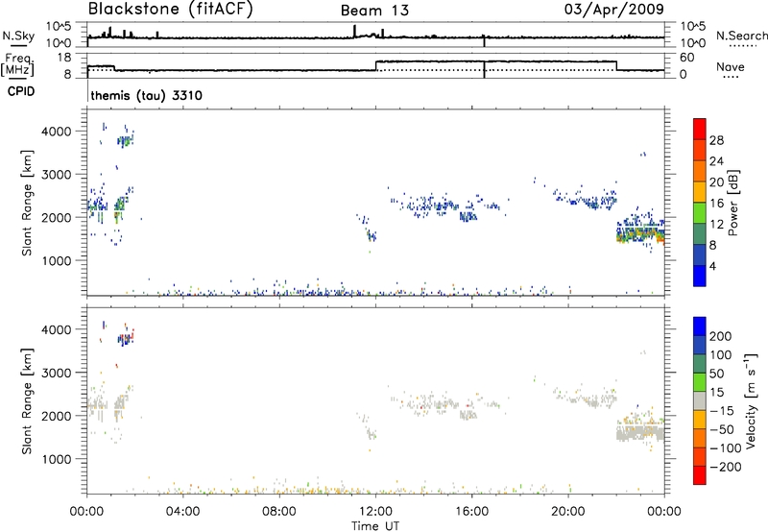Viewport: 768px width, 532px height.
Task: Click the bright blue bottom power swatch
Action: pos(700,276)
